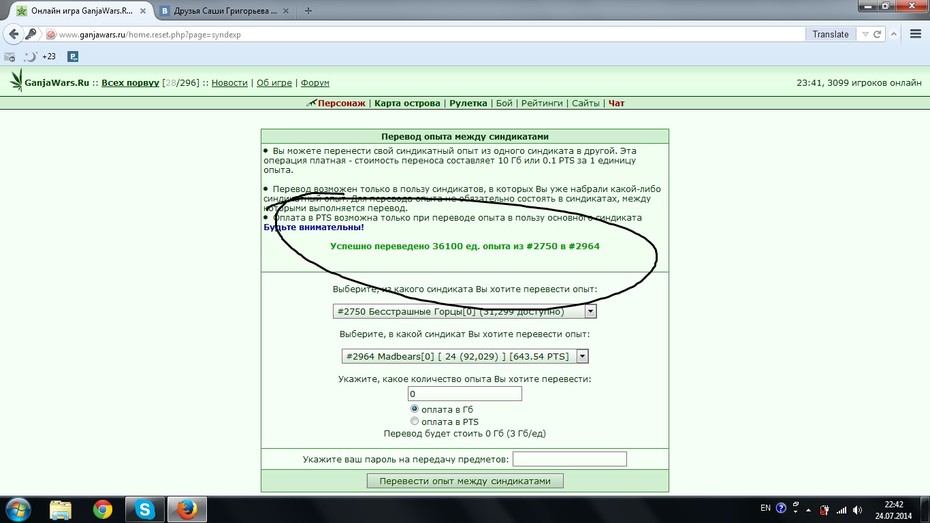Open the Персонаж menu item

point(341,103)
